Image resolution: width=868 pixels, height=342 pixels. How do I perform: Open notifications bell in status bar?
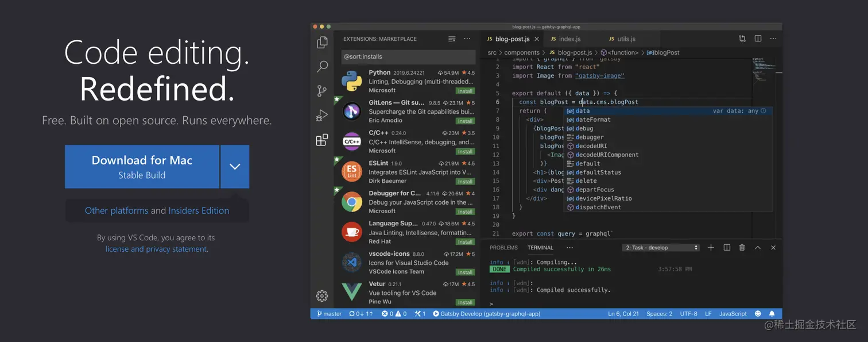click(x=772, y=314)
